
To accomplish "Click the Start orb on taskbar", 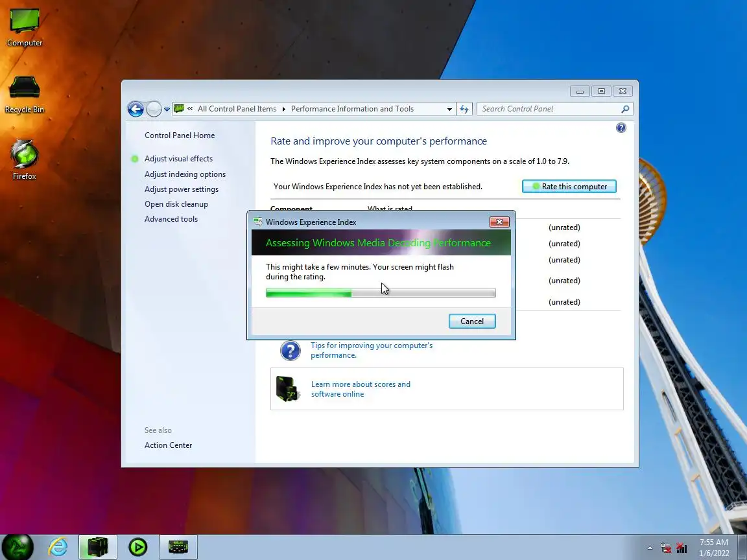I will pyautogui.click(x=18, y=546).
